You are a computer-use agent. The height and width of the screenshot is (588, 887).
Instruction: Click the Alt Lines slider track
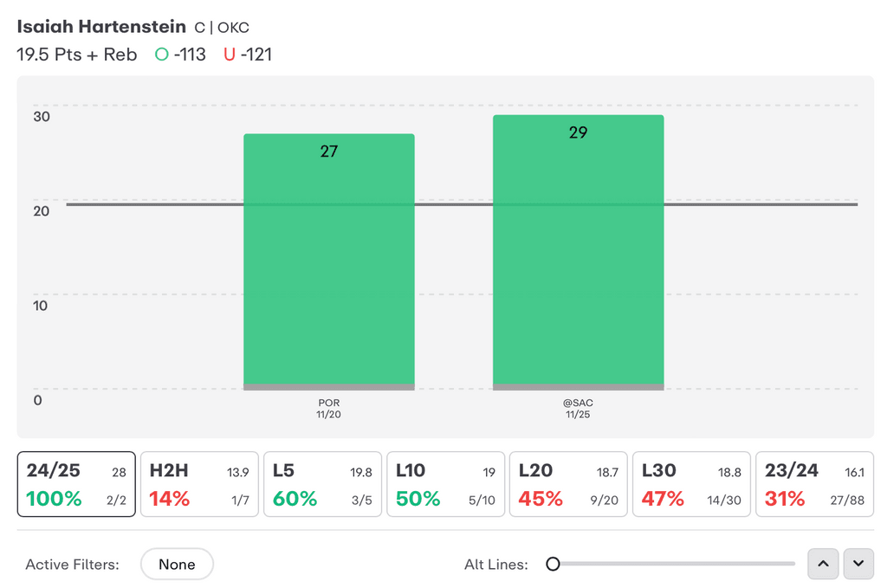tap(673, 564)
